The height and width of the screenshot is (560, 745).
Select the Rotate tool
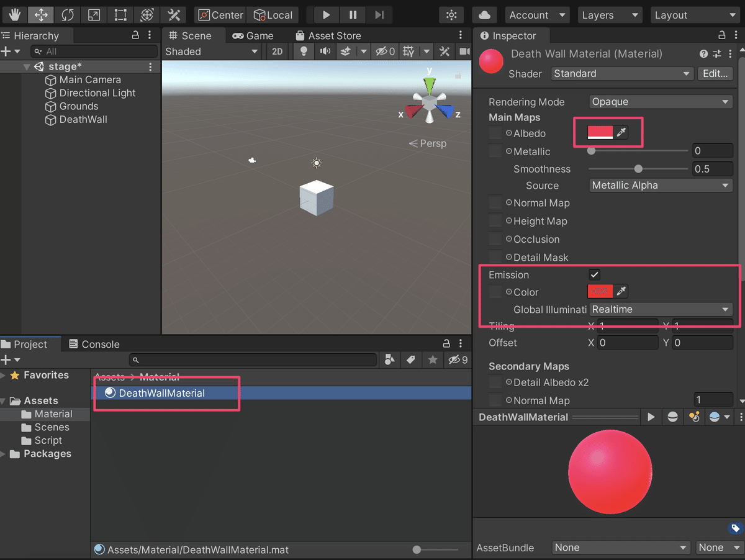tap(67, 15)
